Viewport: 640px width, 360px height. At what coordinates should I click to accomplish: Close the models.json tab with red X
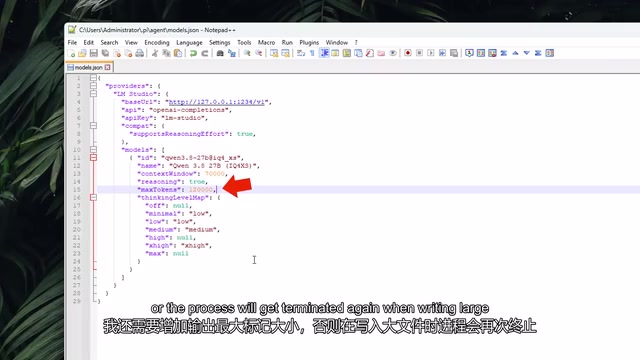coord(107,67)
